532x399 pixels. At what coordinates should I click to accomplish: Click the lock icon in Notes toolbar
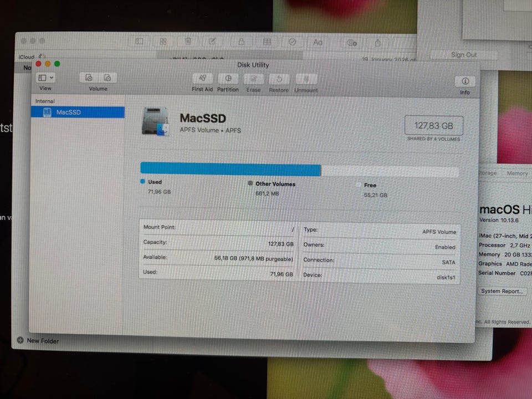point(241,42)
